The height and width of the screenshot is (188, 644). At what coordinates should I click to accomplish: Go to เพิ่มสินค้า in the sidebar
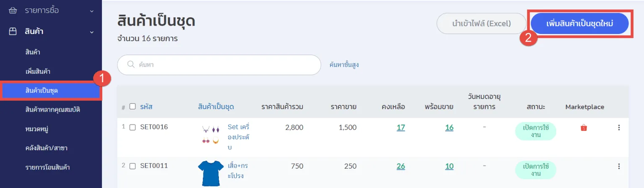(x=38, y=71)
